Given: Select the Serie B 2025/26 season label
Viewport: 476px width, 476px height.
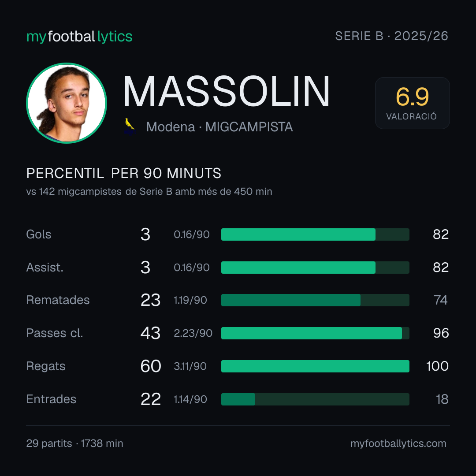Looking at the screenshot, I should click(392, 36).
